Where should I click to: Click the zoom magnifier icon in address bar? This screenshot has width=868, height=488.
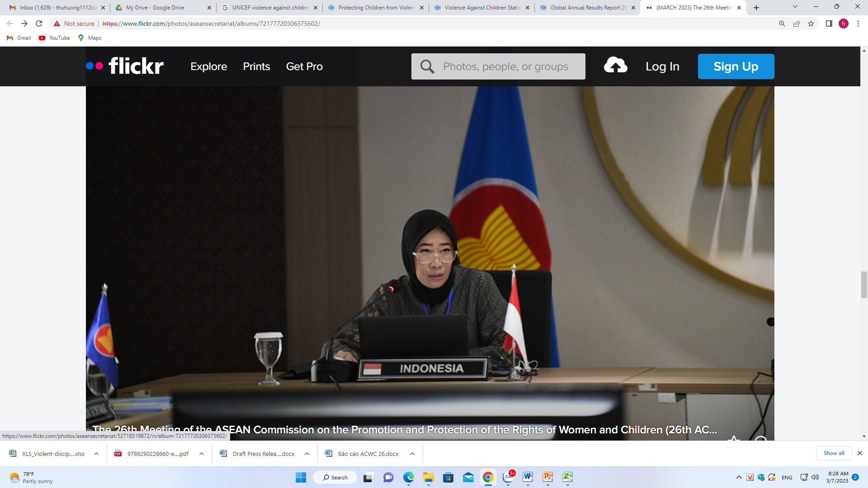[782, 23]
